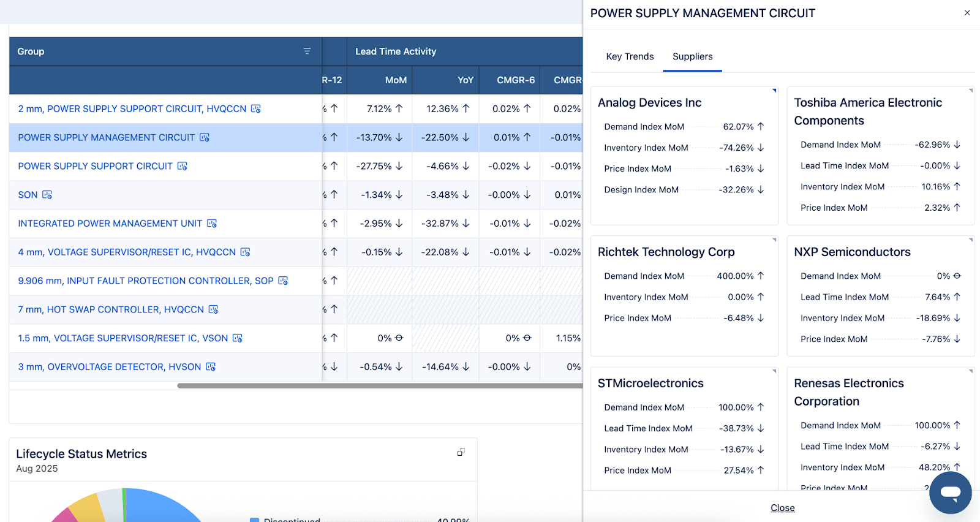The width and height of the screenshot is (980, 522).
Task: Click the 400.00% Demand Index value for Richtek
Action: (736, 276)
